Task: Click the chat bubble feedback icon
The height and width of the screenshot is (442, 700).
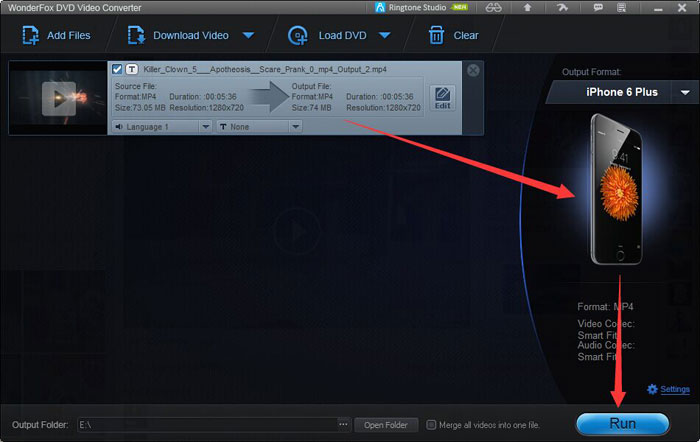Action: (x=598, y=8)
